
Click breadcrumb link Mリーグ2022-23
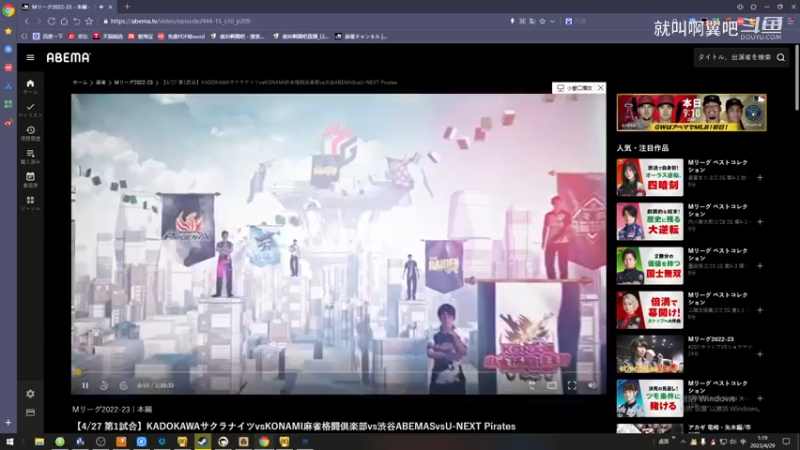[133, 83]
